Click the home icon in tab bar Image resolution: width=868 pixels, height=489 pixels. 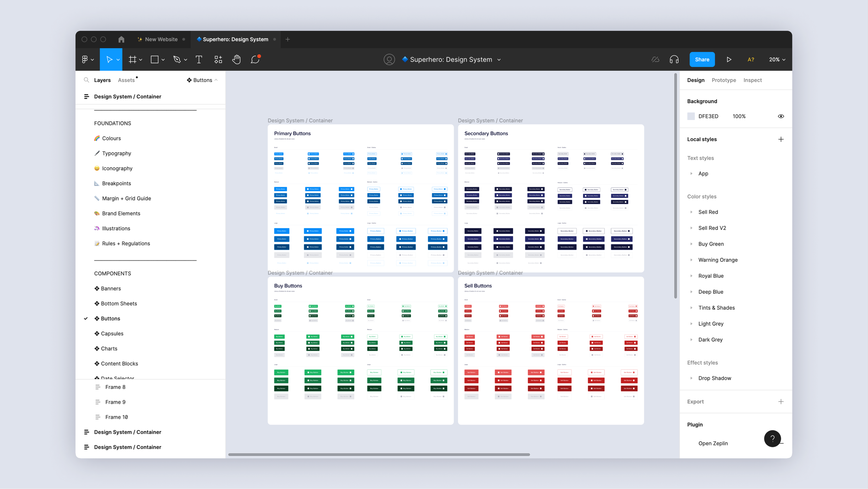point(121,39)
